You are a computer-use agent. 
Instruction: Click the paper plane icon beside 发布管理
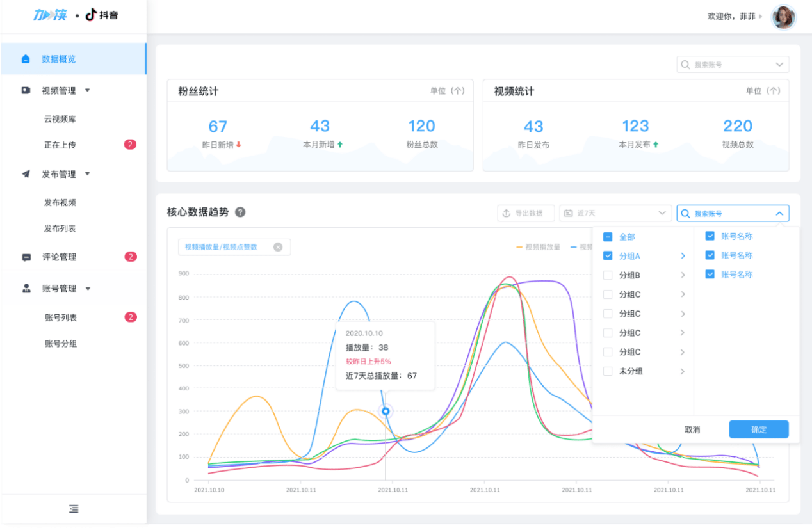tap(26, 174)
